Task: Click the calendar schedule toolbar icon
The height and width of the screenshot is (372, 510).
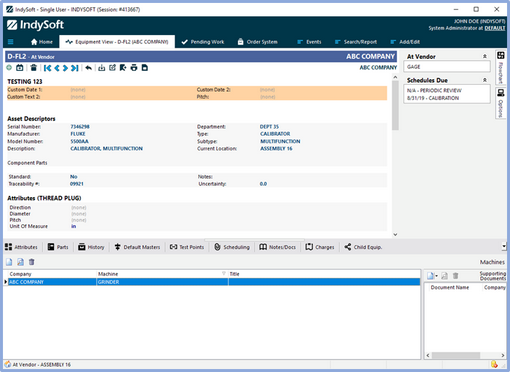Action: 20,68
